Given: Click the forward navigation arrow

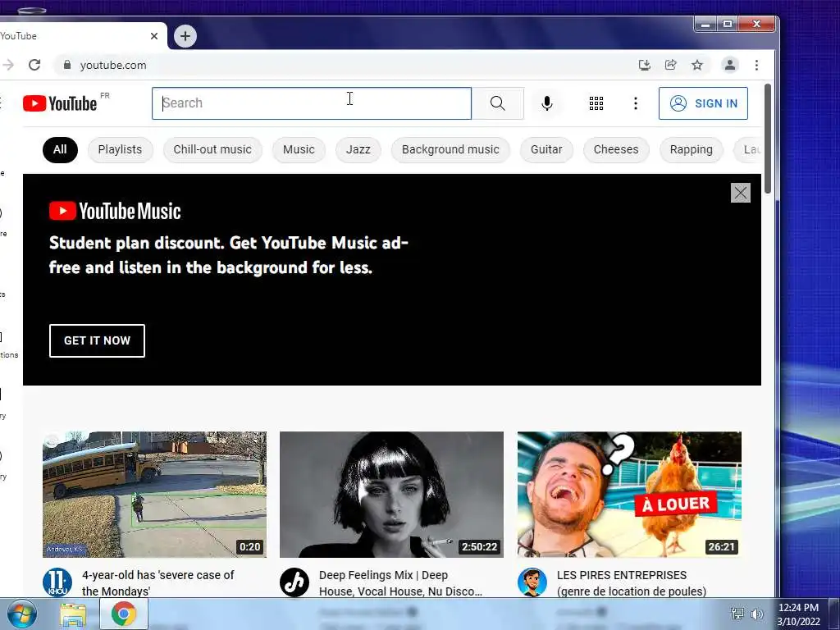Looking at the screenshot, I should (8, 65).
